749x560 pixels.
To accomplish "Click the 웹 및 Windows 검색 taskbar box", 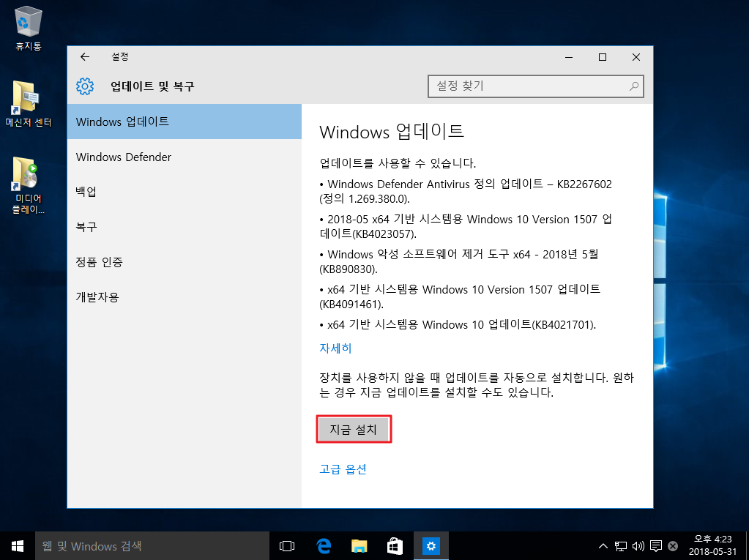I will click(x=152, y=545).
